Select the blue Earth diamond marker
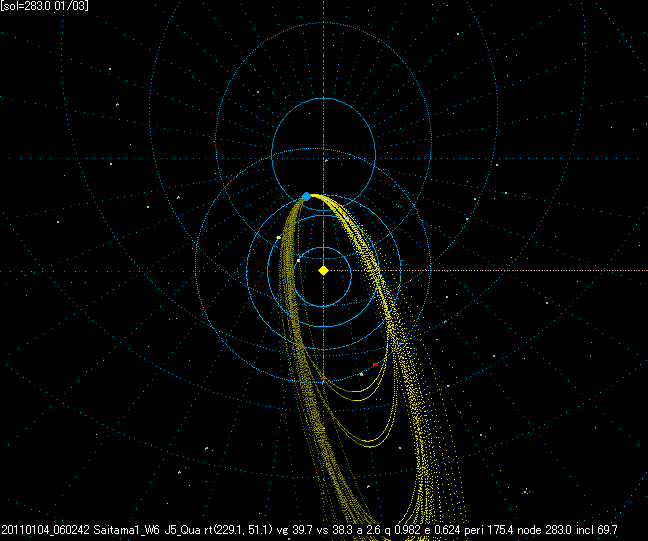 (x=306, y=196)
